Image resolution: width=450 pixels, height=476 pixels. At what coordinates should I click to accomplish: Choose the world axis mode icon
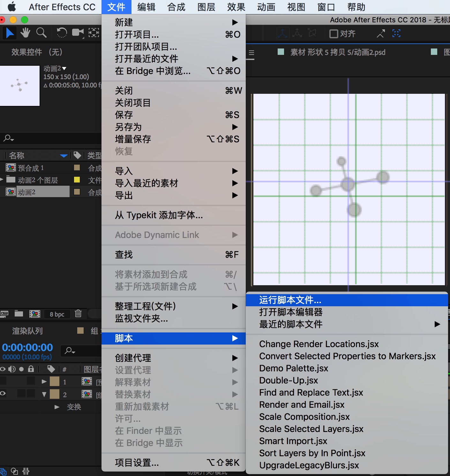tap(297, 33)
